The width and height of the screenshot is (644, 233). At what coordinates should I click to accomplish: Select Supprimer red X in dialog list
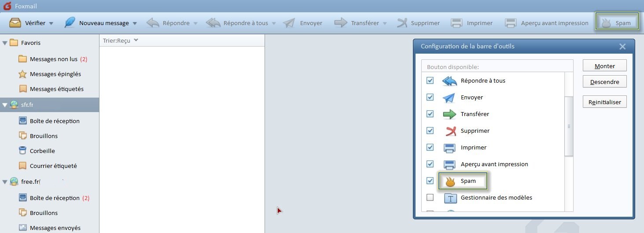pyautogui.click(x=450, y=131)
